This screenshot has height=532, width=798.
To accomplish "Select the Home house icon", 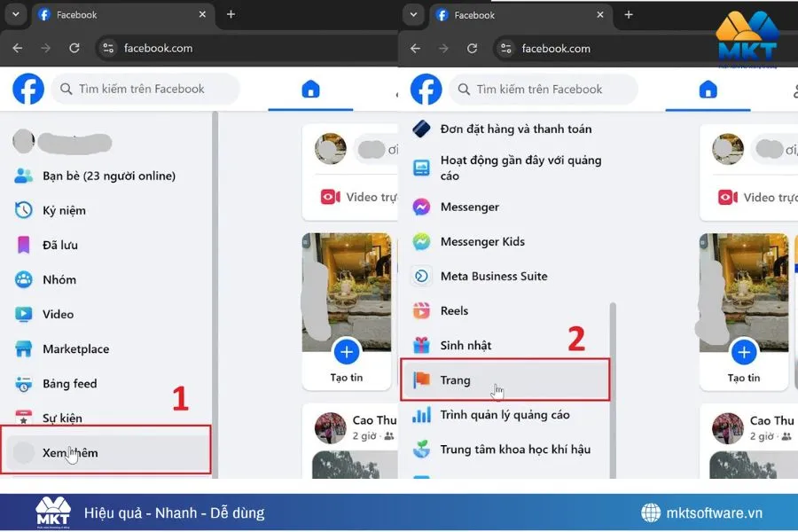I will pyautogui.click(x=310, y=89).
